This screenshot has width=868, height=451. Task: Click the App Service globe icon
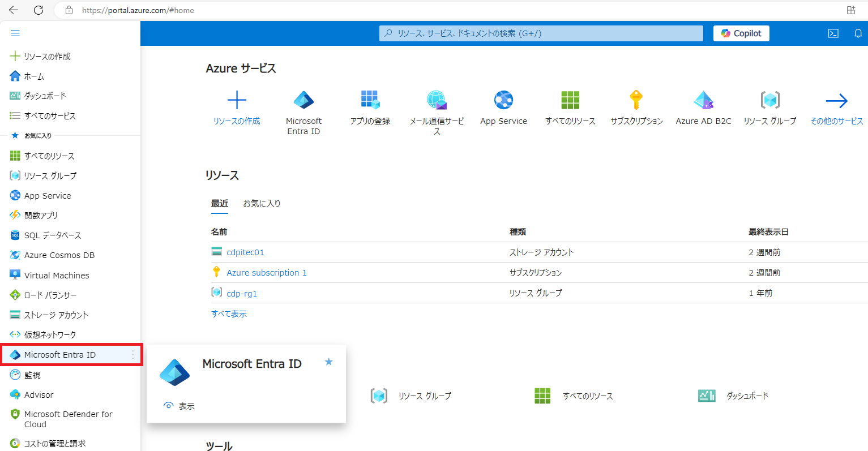coord(503,100)
